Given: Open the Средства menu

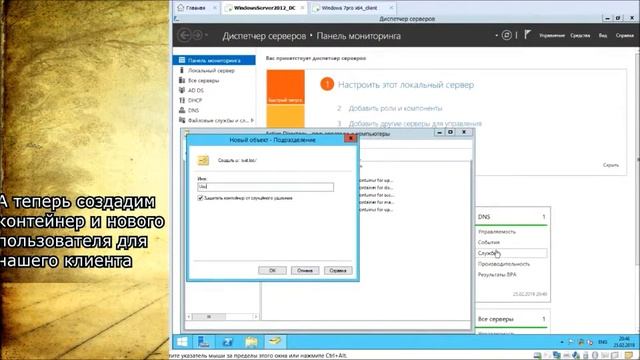Looking at the screenshot, I should (x=580, y=36).
